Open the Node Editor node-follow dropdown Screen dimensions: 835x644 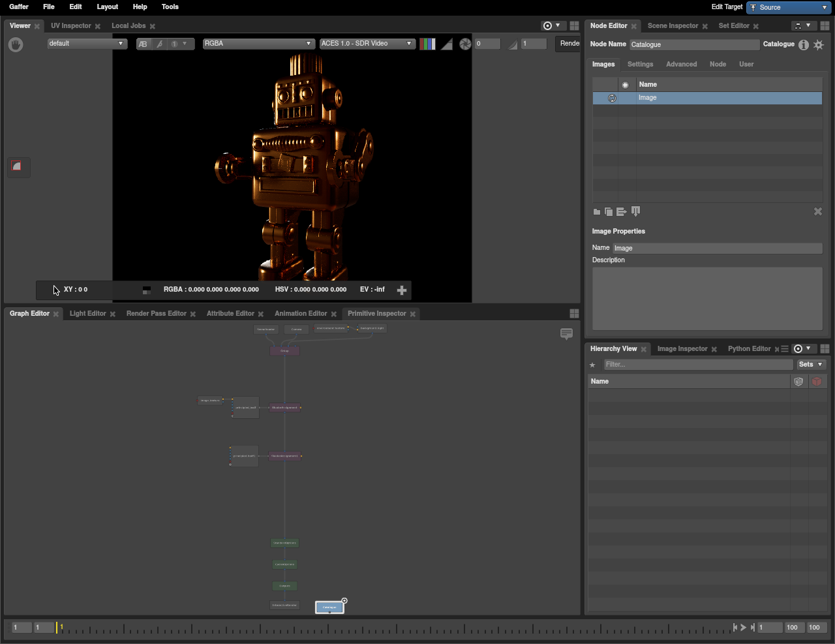(803, 25)
